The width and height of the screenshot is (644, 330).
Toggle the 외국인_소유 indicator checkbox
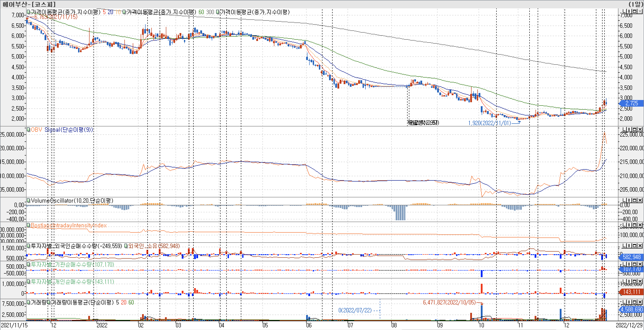(x=126, y=246)
